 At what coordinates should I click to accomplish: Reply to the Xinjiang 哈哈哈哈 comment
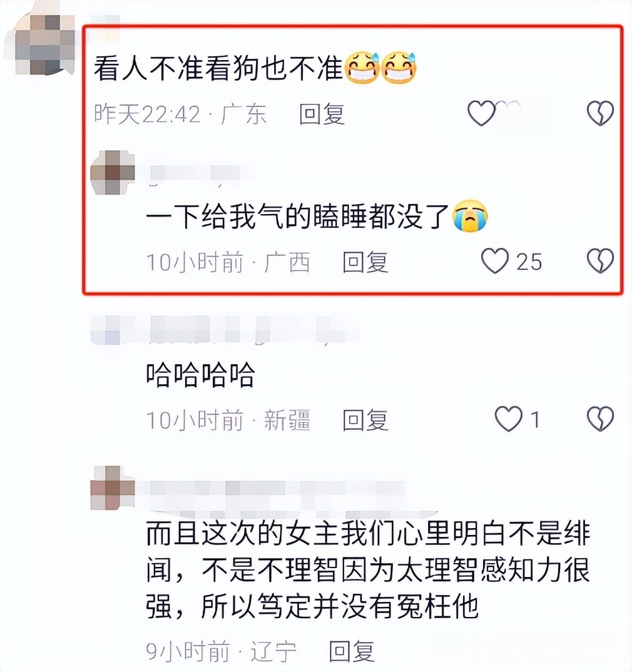tap(365, 420)
